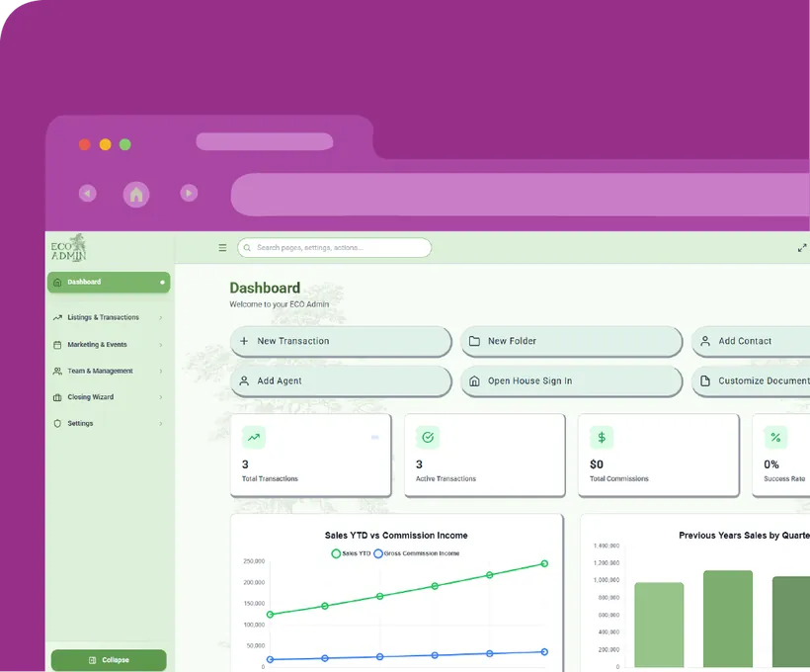Click the Total Transactions stat card
The image size is (810, 672).
click(x=310, y=455)
